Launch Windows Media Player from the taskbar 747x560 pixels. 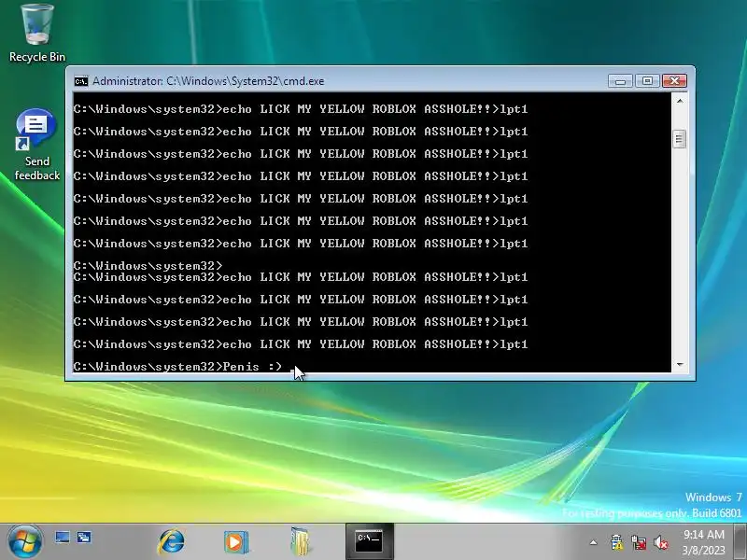236,541
